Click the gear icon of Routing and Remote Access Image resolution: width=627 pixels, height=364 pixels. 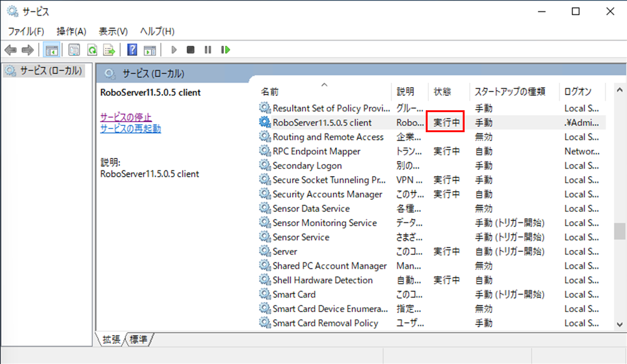point(265,136)
